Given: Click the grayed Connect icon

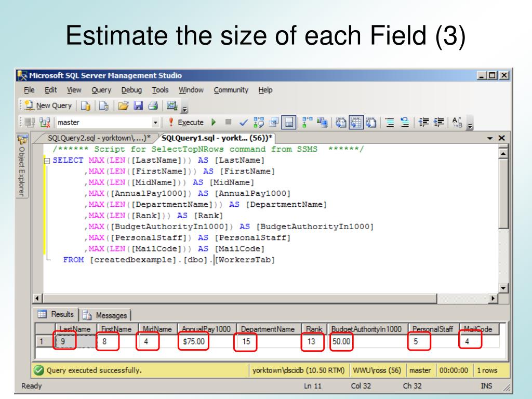Looking at the screenshot, I should coord(30,122).
